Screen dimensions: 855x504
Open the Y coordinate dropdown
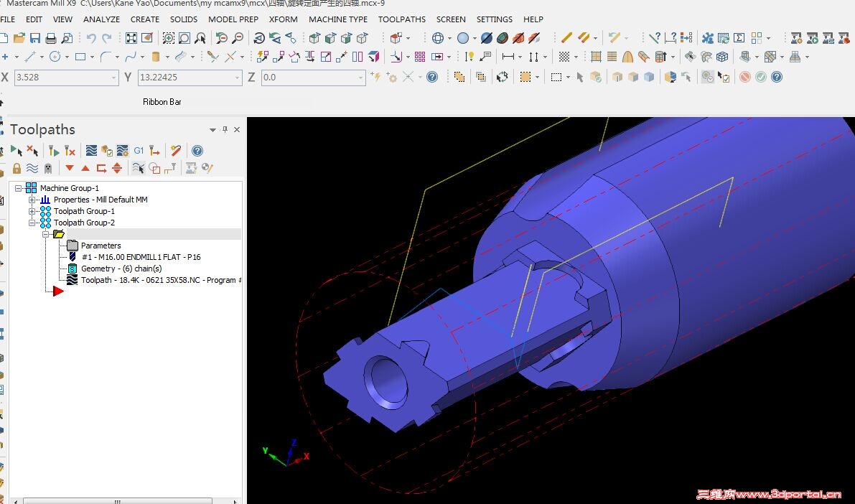pos(237,78)
